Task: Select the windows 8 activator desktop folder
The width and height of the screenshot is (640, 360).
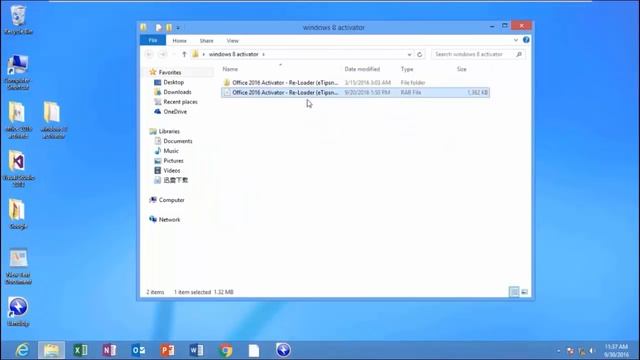Action: click(53, 120)
